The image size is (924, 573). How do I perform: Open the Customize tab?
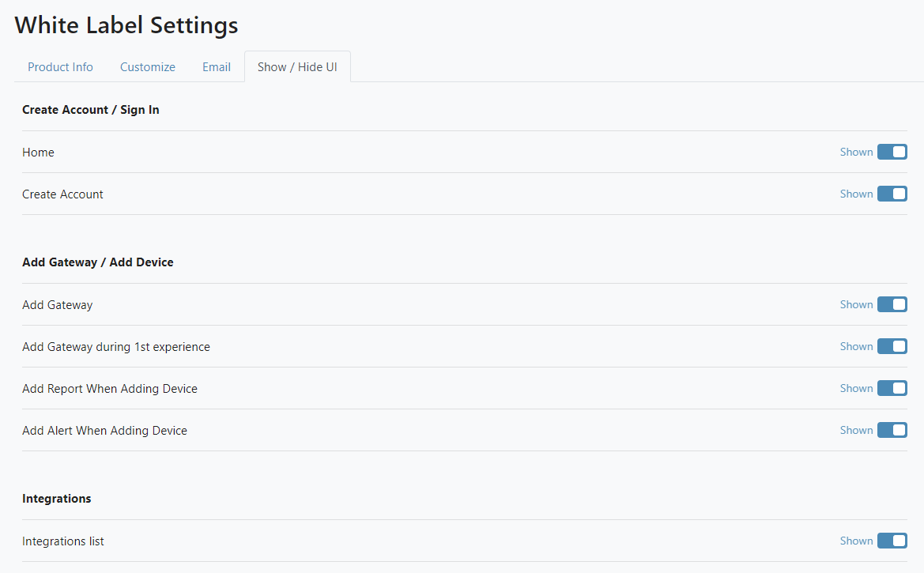(x=147, y=67)
